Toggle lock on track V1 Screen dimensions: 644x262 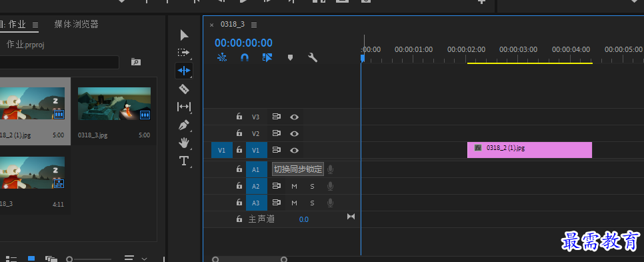pos(239,150)
